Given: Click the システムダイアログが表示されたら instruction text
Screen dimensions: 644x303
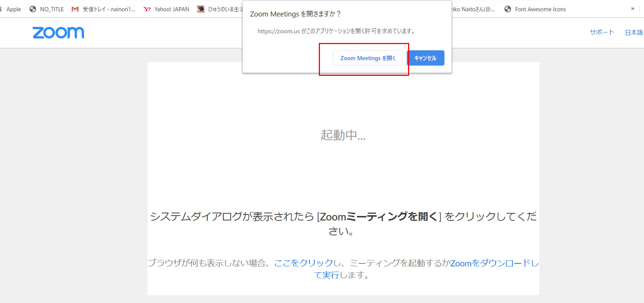Looking at the screenshot, I should pos(343,223).
